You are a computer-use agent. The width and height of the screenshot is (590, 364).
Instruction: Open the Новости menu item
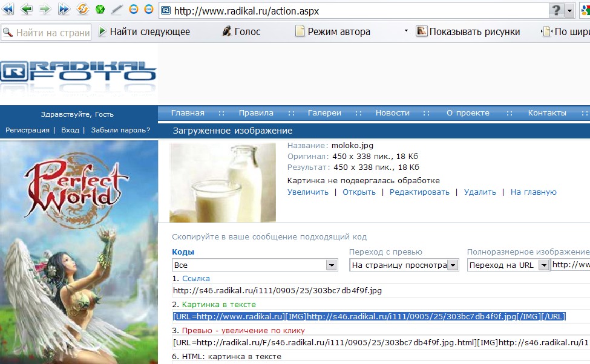click(393, 113)
